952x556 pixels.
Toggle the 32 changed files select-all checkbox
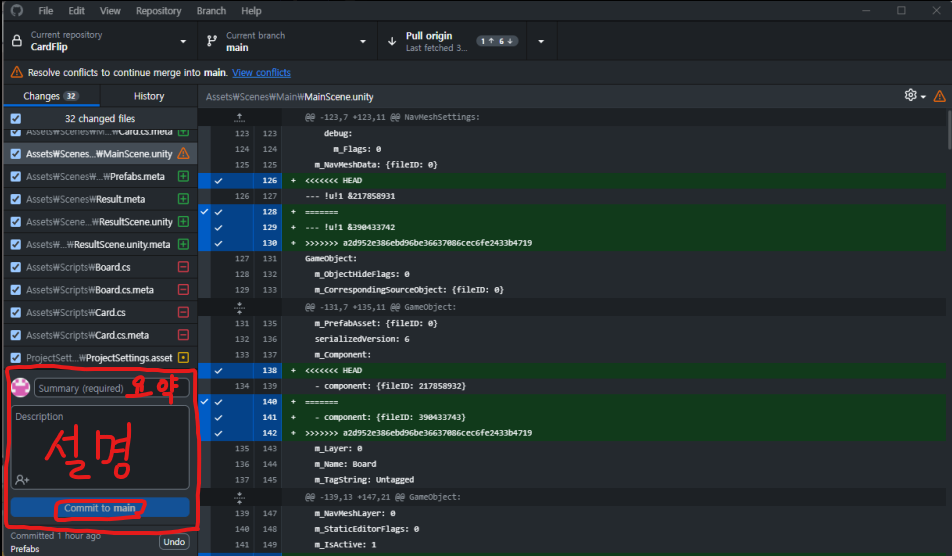tap(16, 118)
